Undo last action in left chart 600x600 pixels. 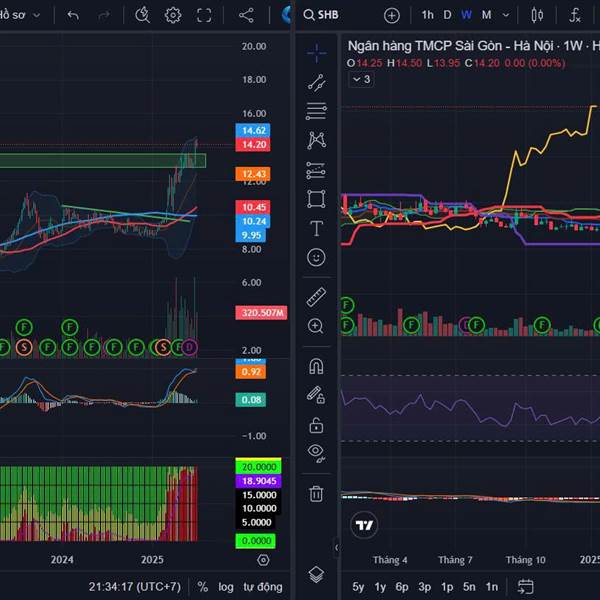(73, 15)
